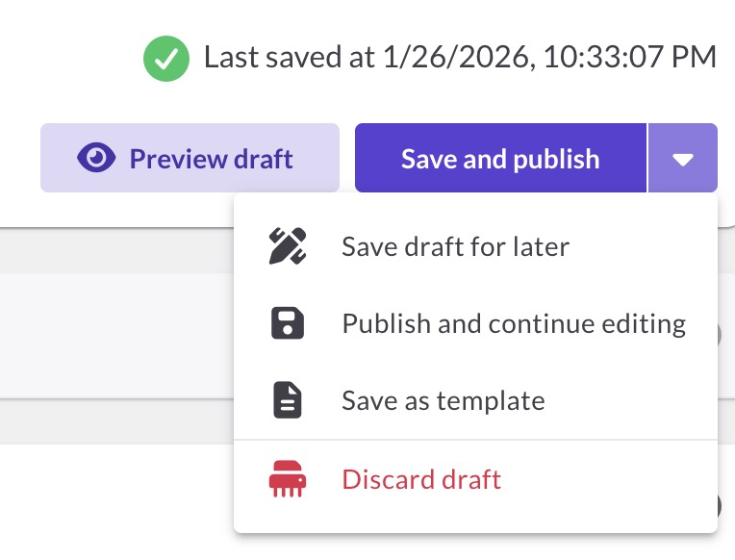
Task: Select Save draft for later
Action: [476, 246]
